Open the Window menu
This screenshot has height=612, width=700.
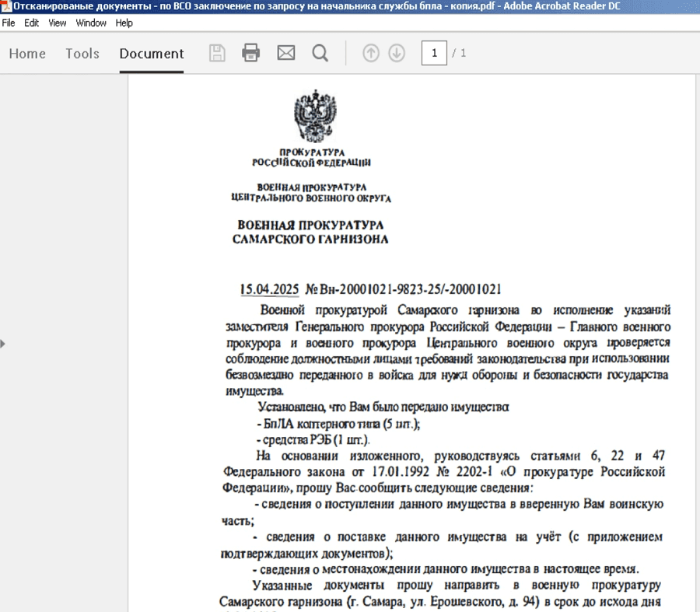click(91, 23)
